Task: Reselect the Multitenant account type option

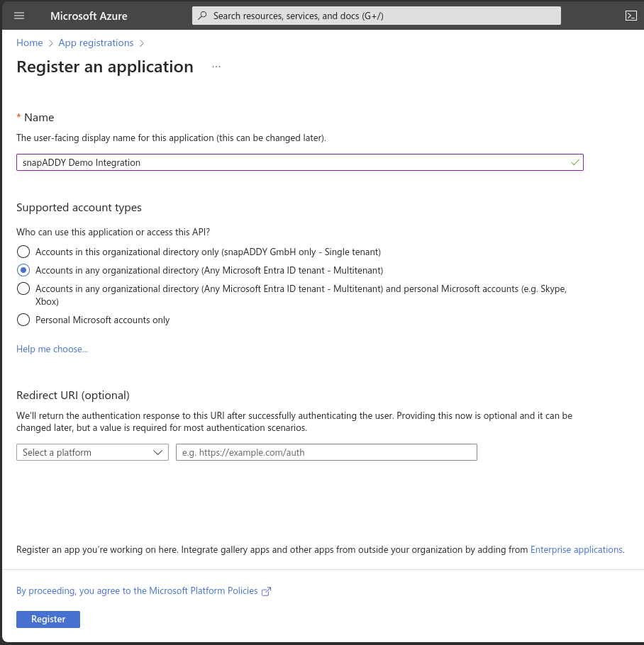Action: [23, 270]
